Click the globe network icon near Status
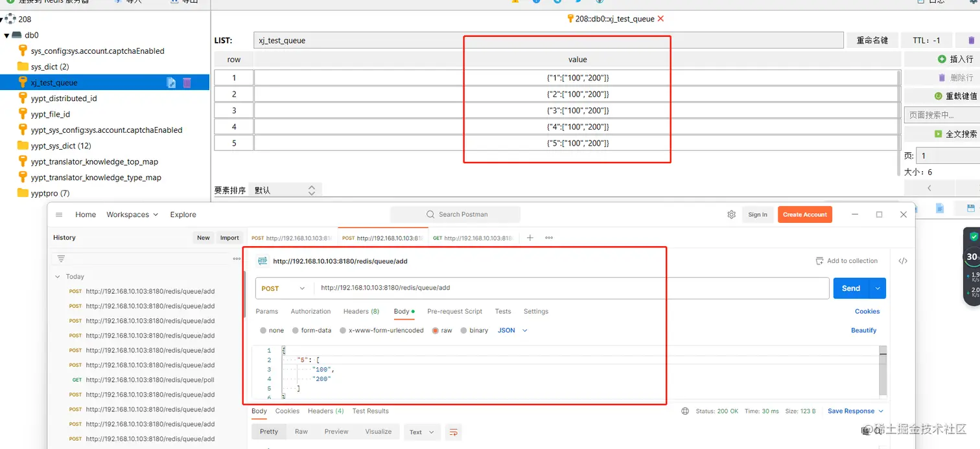The height and width of the screenshot is (449, 980). pyautogui.click(x=685, y=411)
